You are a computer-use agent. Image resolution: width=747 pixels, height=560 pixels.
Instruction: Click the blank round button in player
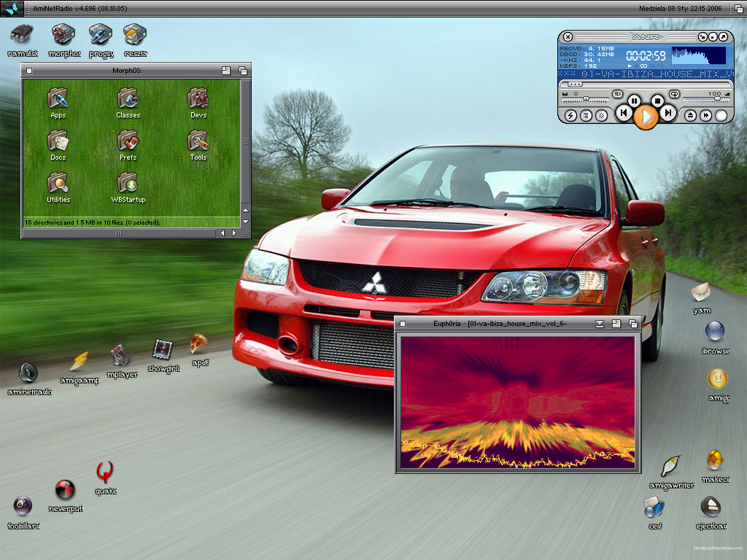click(721, 115)
